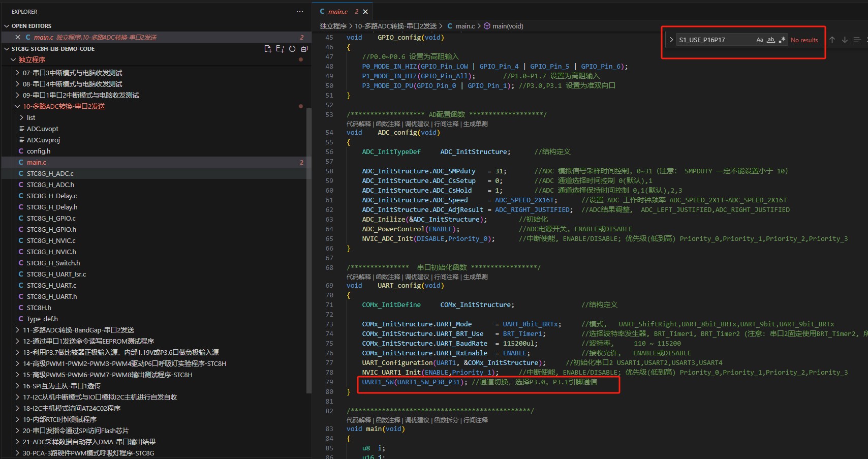
Task: Open config.h file
Action: pos(39,151)
